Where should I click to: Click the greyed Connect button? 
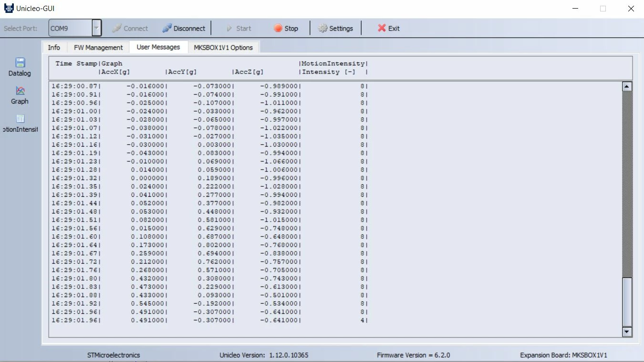point(130,28)
